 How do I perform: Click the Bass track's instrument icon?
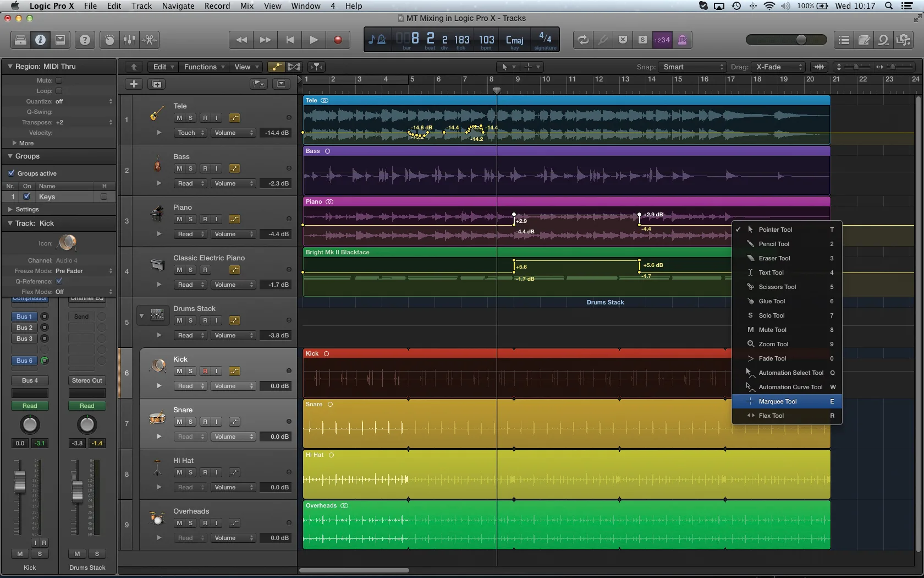[x=157, y=165]
